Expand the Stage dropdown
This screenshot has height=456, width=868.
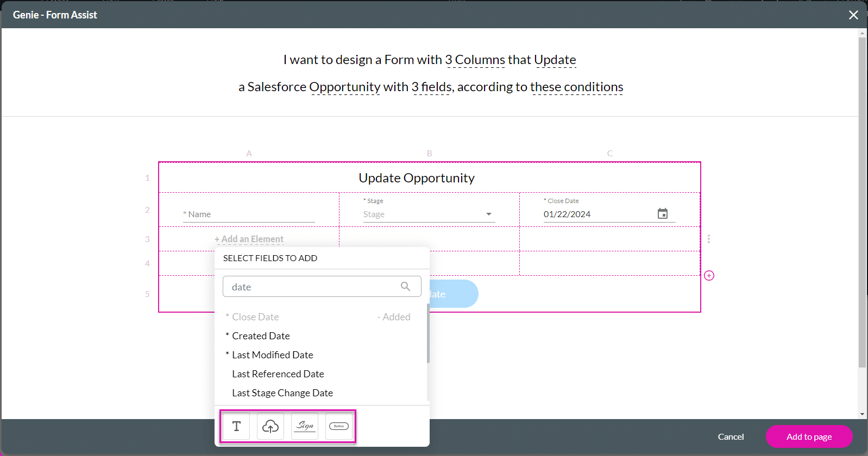coord(488,214)
